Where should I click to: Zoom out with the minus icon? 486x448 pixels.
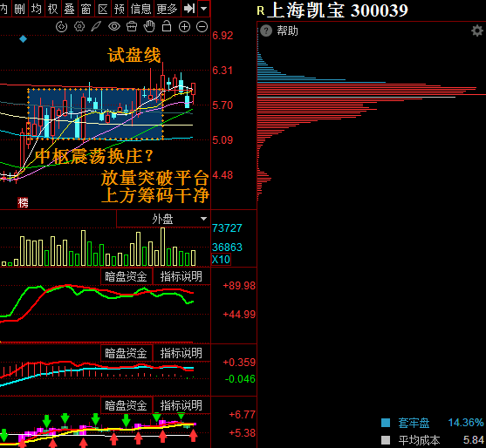pyautogui.click(x=202, y=27)
